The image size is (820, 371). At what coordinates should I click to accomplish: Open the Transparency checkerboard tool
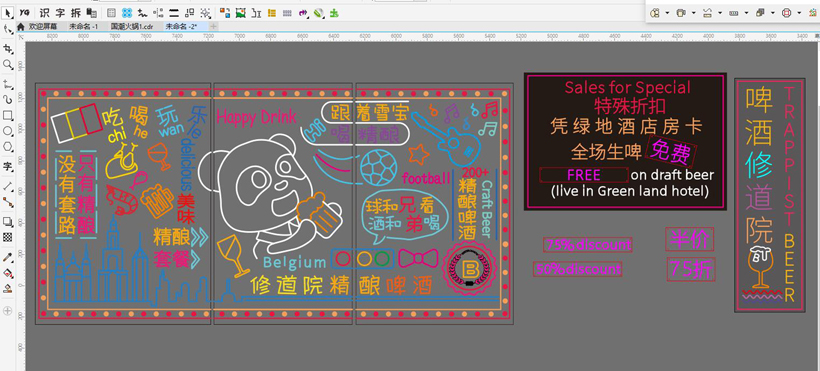pos(7,237)
